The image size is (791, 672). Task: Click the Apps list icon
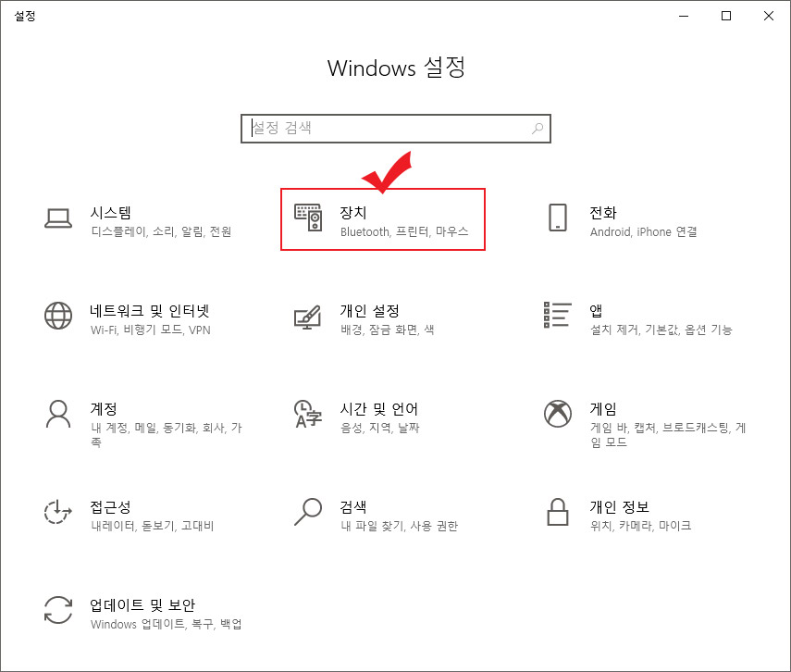558,315
